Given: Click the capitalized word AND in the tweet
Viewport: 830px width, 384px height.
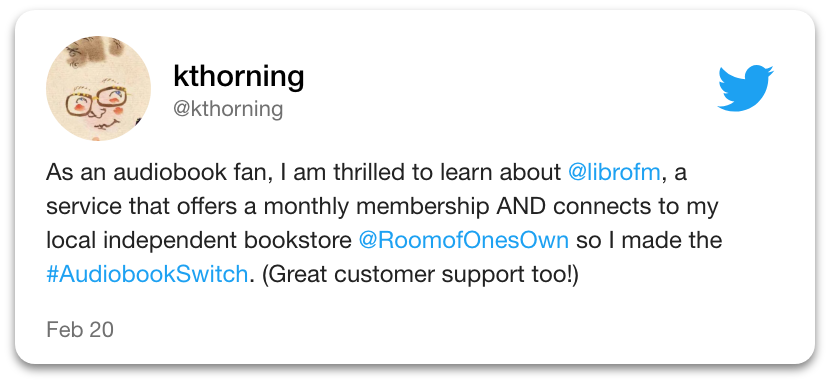Looking at the screenshot, I should (x=520, y=207).
